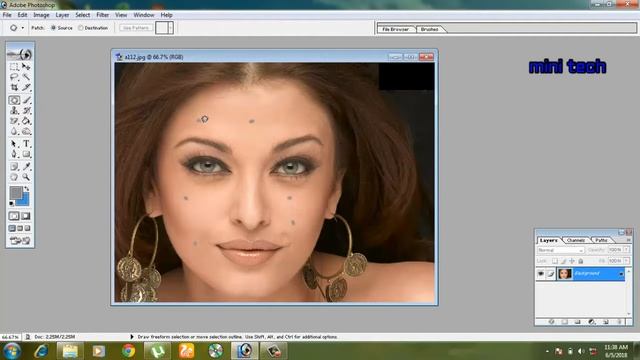Image resolution: width=640 pixels, height=360 pixels.
Task: Open the Help menu
Action: pyautogui.click(x=166, y=15)
